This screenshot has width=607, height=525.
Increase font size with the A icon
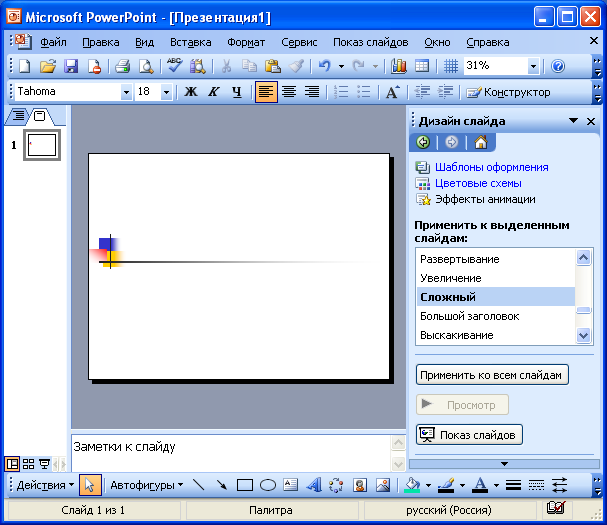(x=393, y=92)
